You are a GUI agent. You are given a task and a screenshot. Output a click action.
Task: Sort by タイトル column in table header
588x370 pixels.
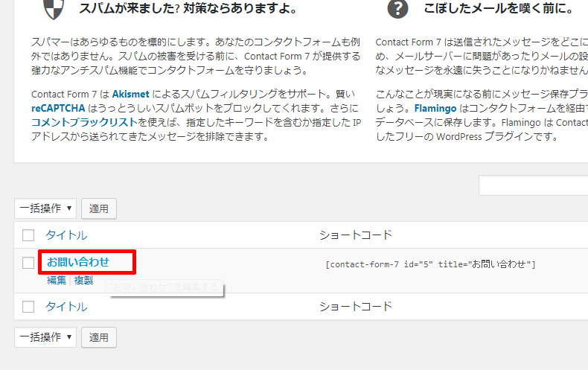coord(66,235)
